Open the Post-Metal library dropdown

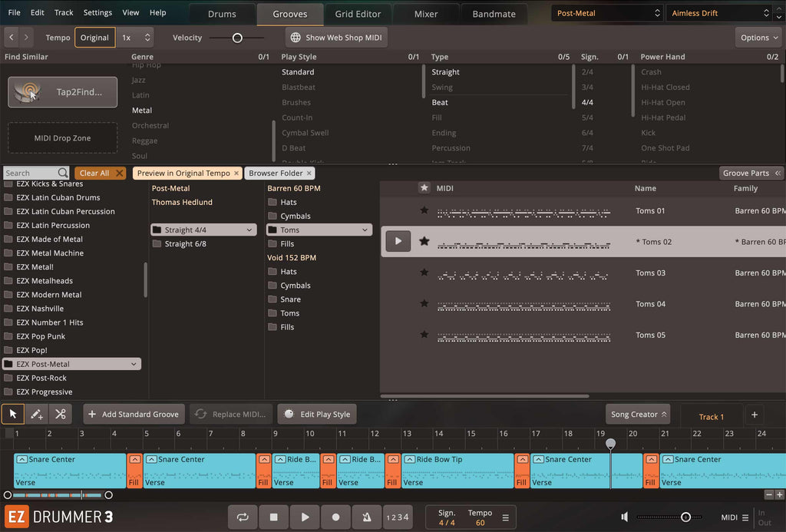(607, 13)
